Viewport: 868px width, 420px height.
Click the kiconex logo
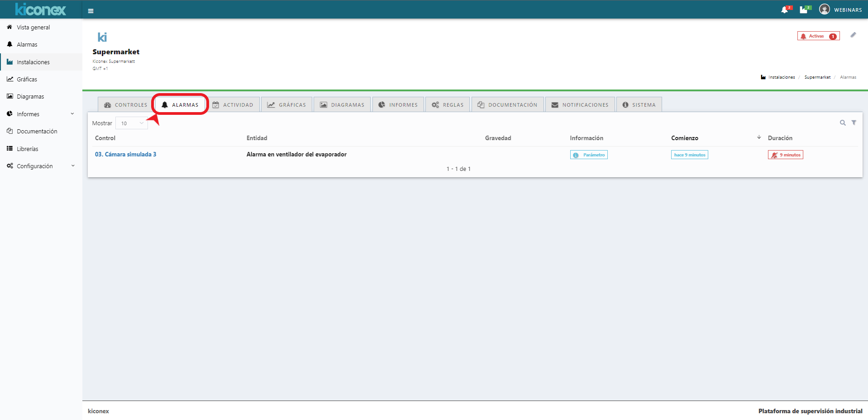pos(41,9)
